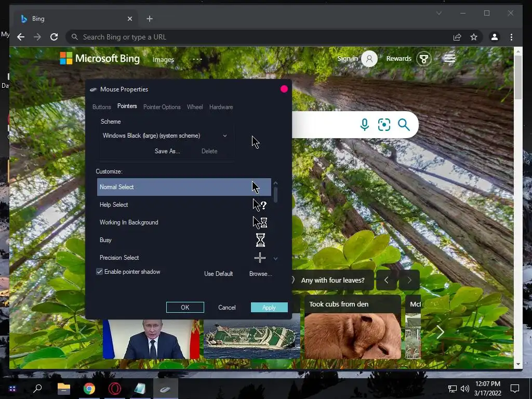
Task: Open the share page icon in address bar
Action: (457, 37)
